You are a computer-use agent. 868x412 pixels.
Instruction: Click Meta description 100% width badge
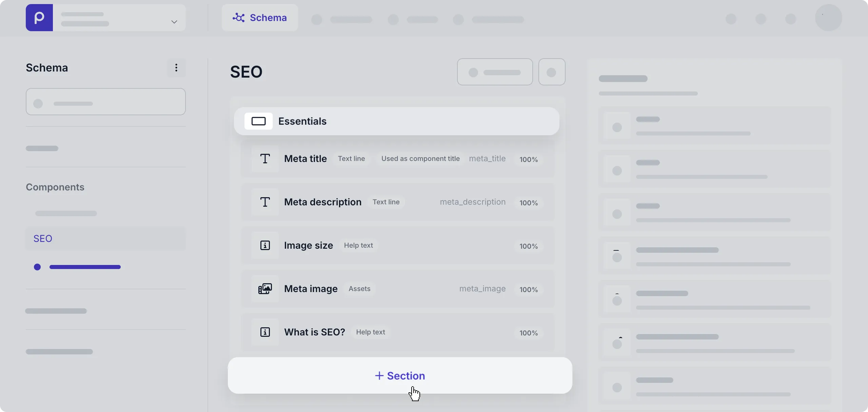click(529, 203)
